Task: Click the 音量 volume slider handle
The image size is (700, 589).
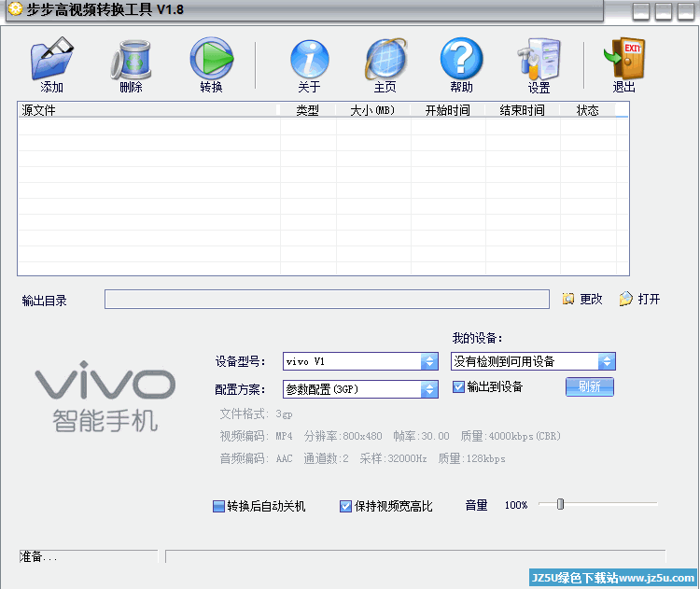Action: point(560,504)
